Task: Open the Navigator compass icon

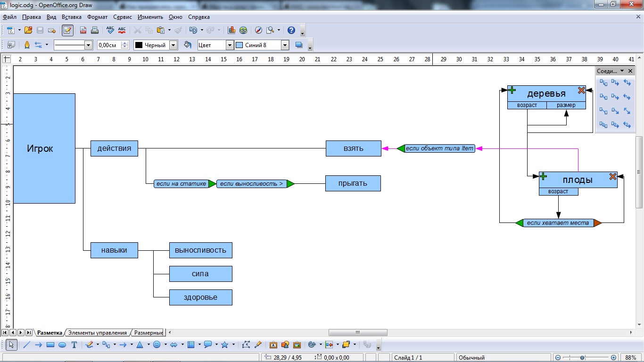Action: [258, 30]
